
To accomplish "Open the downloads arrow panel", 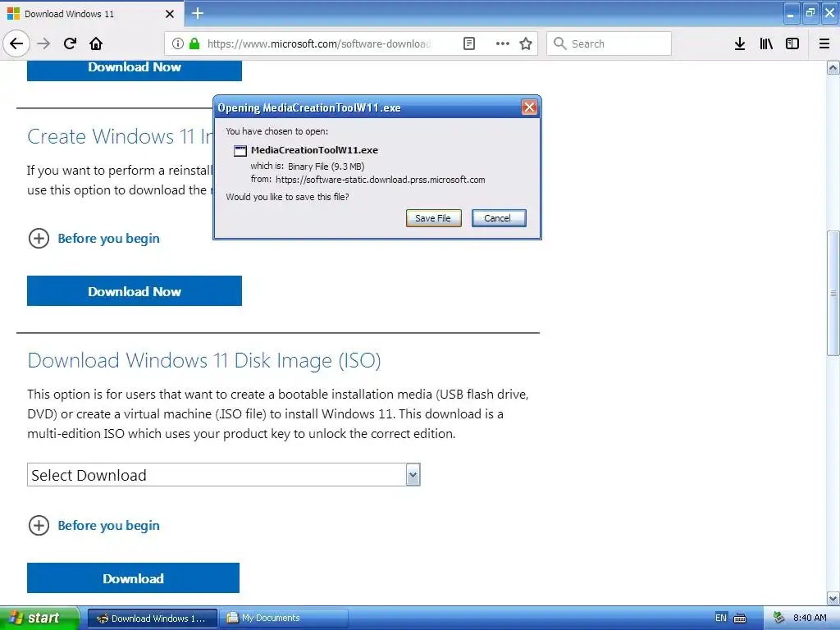I will click(740, 43).
